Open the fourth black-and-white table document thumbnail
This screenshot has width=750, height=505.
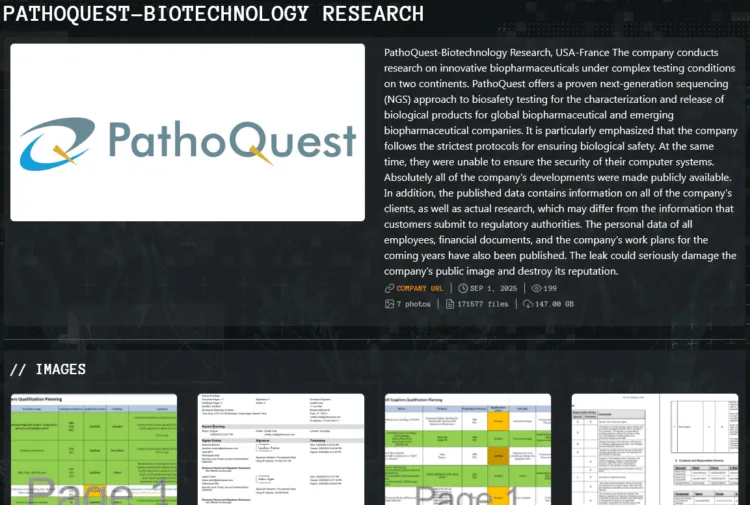[655, 449]
